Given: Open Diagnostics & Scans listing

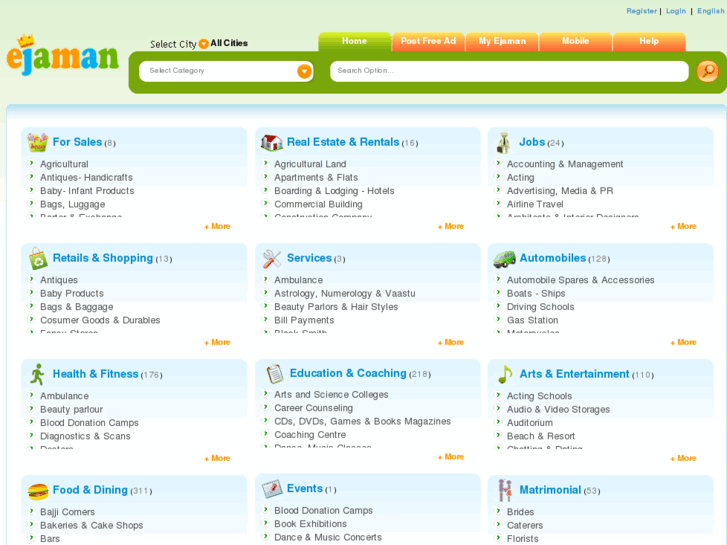Looking at the screenshot, I should [x=85, y=436].
